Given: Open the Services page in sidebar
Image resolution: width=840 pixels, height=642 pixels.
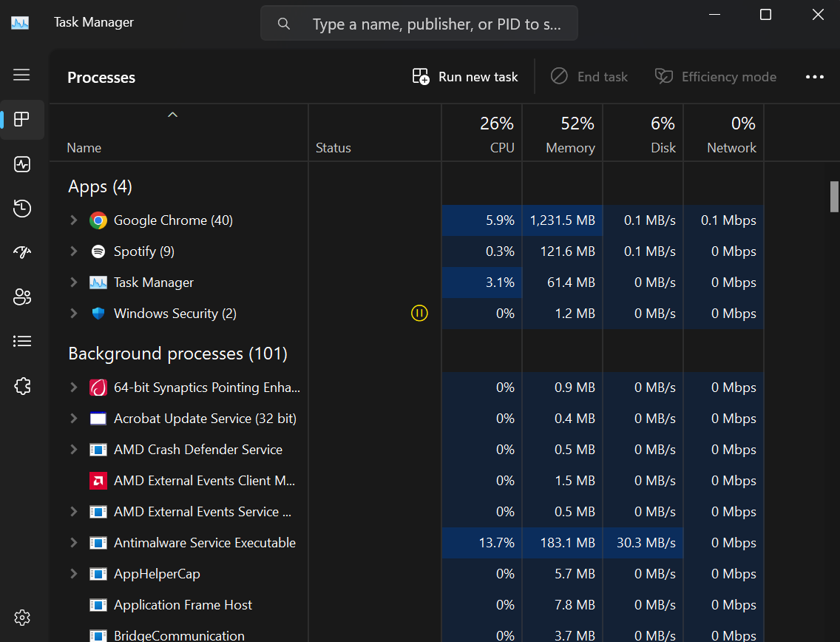Looking at the screenshot, I should 22,385.
